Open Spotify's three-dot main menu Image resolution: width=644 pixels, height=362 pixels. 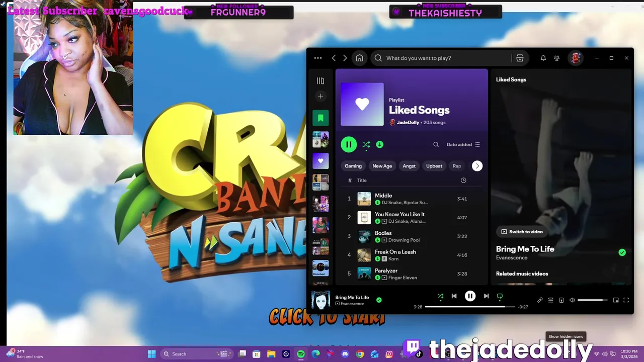point(318,58)
